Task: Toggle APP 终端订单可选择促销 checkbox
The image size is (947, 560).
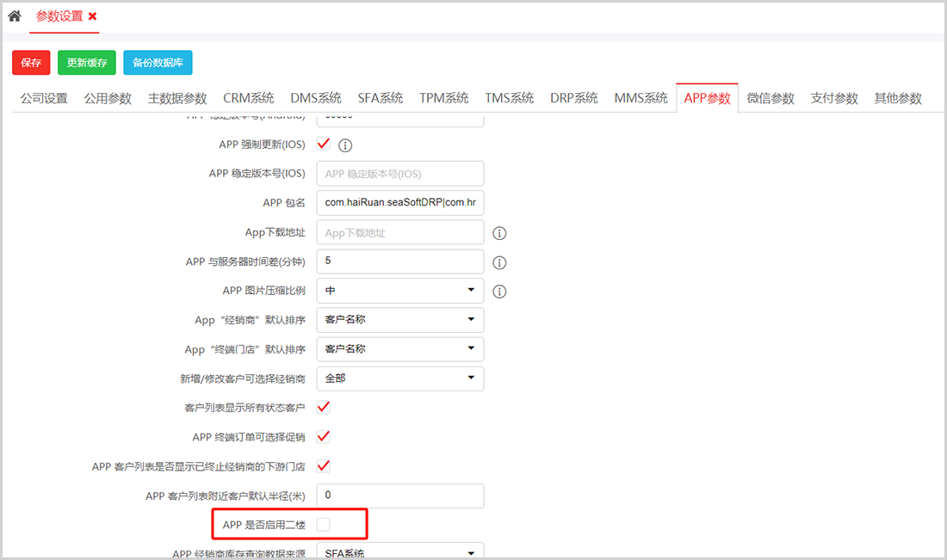Action: pos(324,436)
